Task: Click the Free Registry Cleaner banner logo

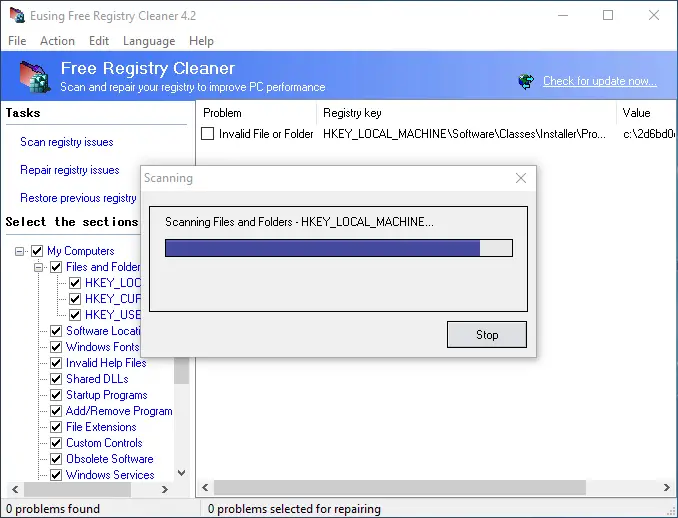Action: [x=34, y=77]
